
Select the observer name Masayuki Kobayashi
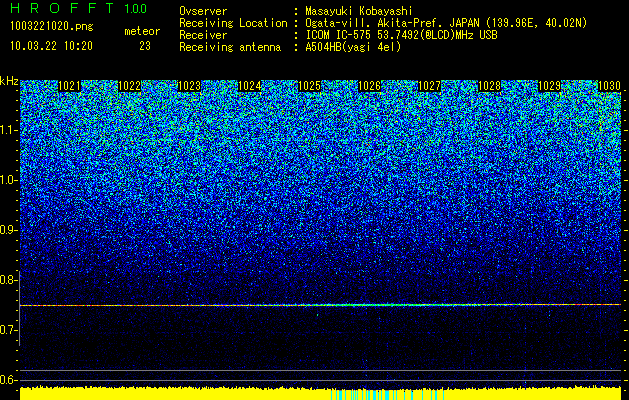359,11
